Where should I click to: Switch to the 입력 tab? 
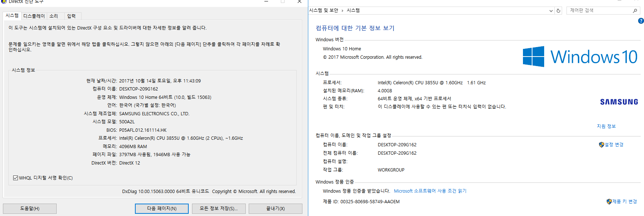click(x=72, y=16)
